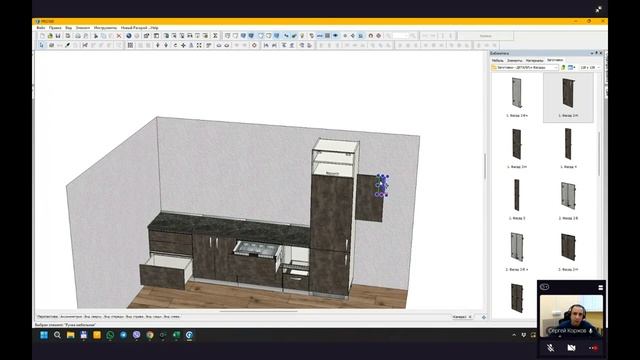The image size is (640, 360).
Task: Switch to Заготовки library tab
Action: tap(555, 60)
